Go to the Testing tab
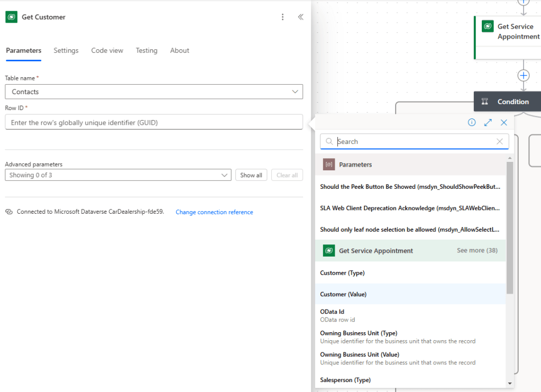541x392 pixels. point(146,51)
